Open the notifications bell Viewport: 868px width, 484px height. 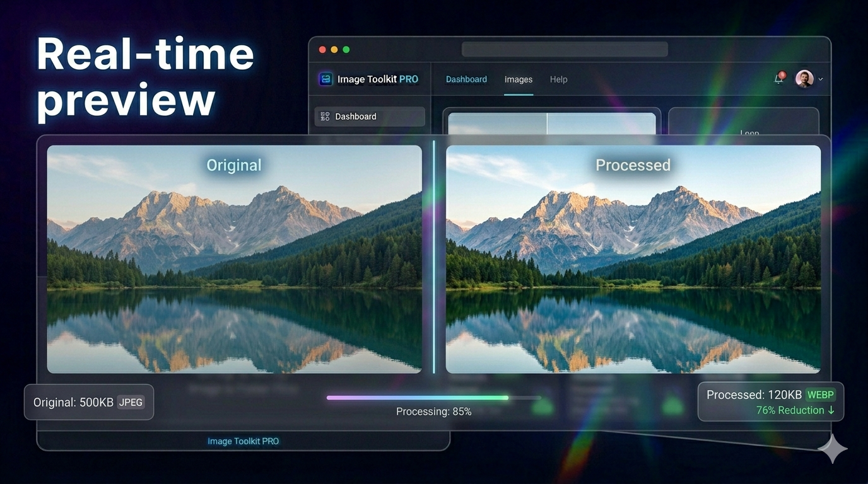[780, 78]
